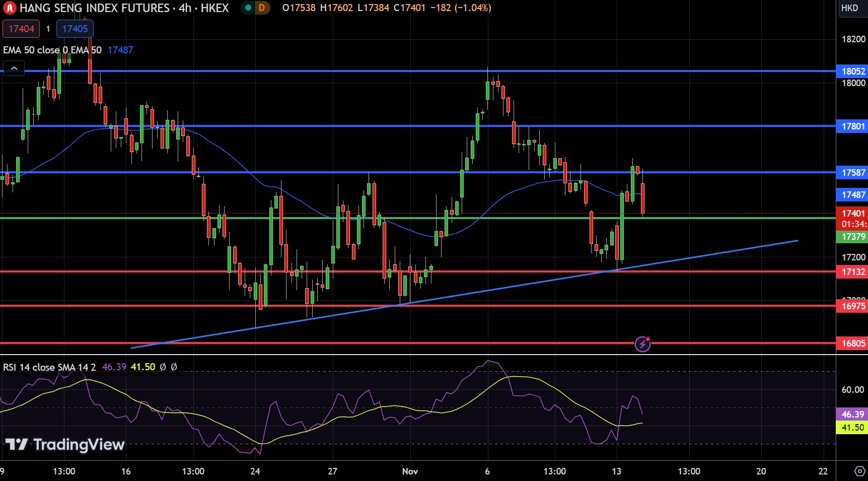The height and width of the screenshot is (481, 868).
Task: Click the RSI value 46.39 in legend
Action: pos(114,367)
